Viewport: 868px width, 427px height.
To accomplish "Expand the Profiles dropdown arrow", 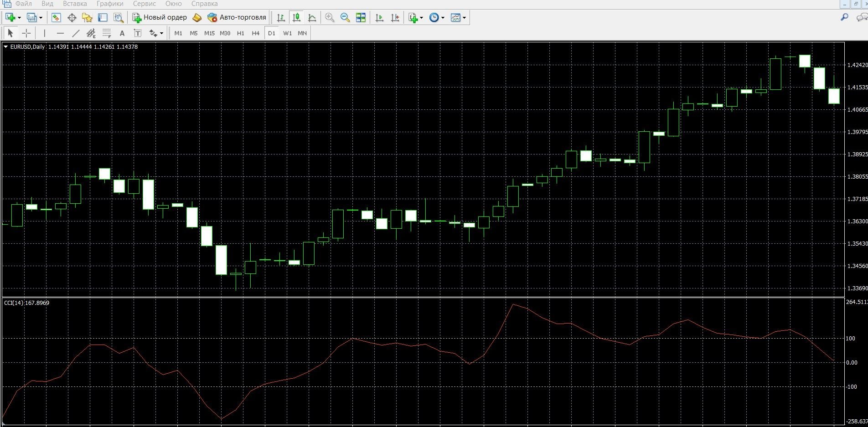I will (41, 18).
